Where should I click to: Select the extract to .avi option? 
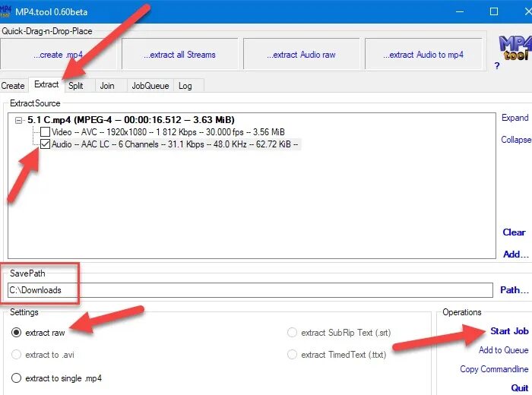pyautogui.click(x=16, y=355)
